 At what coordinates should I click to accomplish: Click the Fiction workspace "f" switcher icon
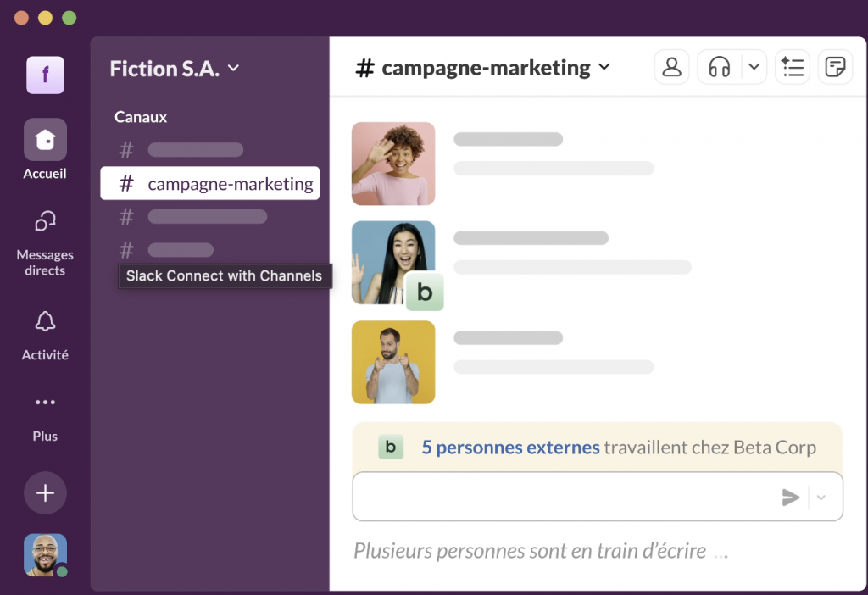45,75
